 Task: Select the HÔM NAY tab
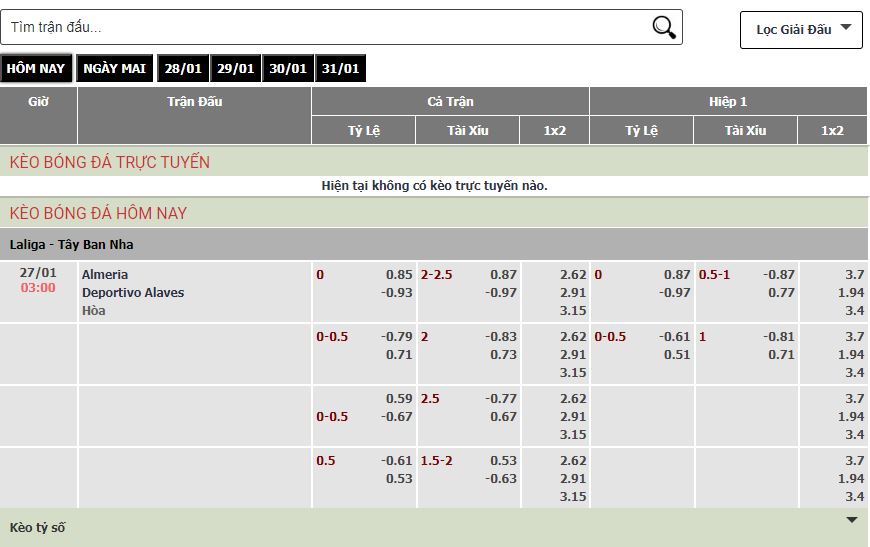[x=35, y=69]
